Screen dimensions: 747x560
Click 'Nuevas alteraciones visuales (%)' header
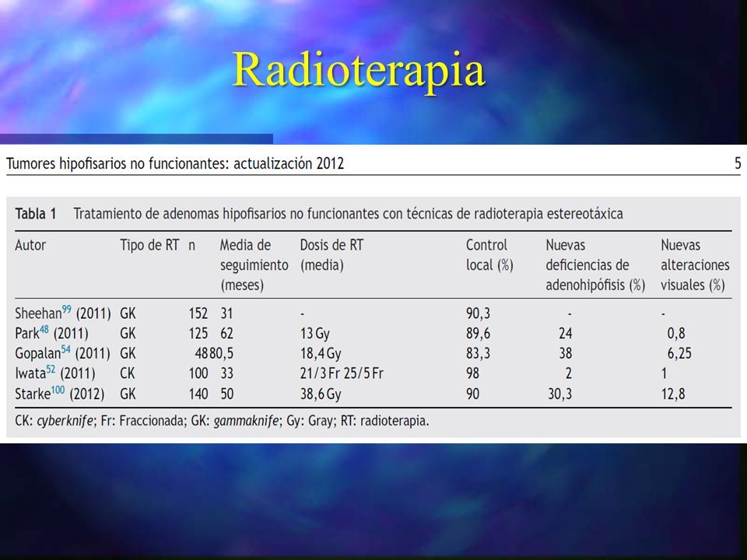[695, 265]
